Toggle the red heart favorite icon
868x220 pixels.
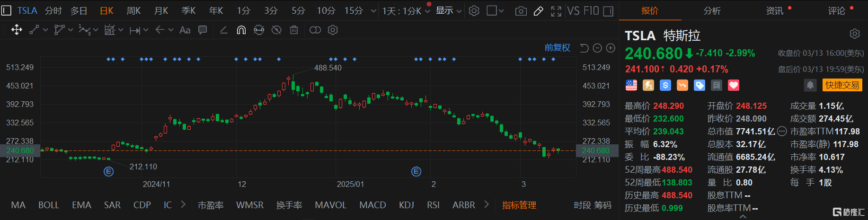tap(734, 85)
